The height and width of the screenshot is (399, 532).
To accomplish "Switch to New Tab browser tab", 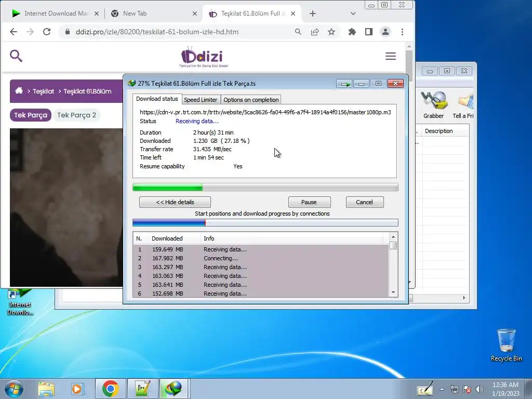I will click(x=149, y=14).
